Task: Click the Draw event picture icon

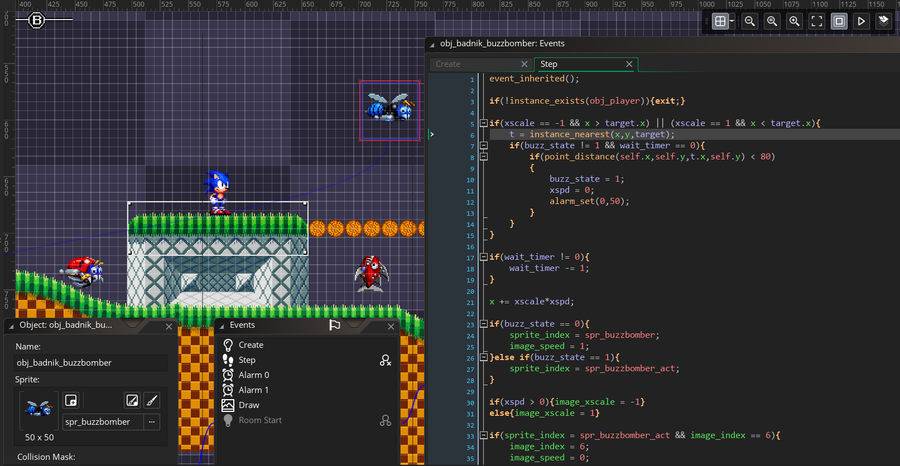Action: pos(228,405)
